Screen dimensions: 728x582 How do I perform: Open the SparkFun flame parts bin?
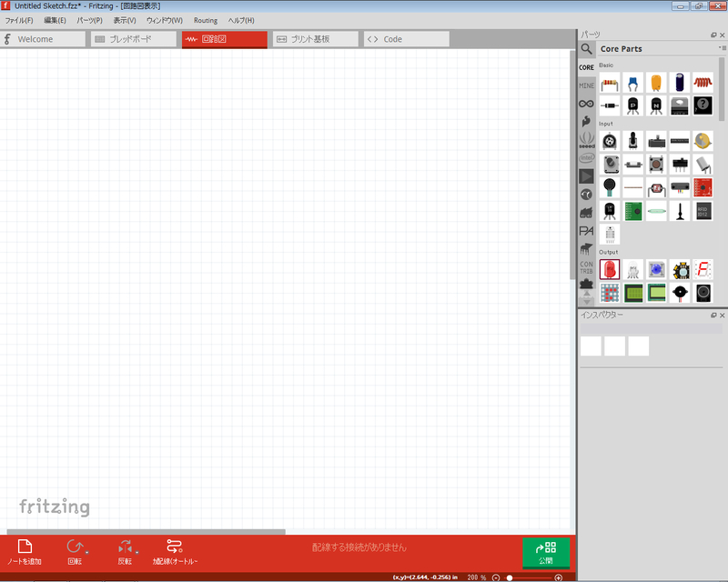586,122
